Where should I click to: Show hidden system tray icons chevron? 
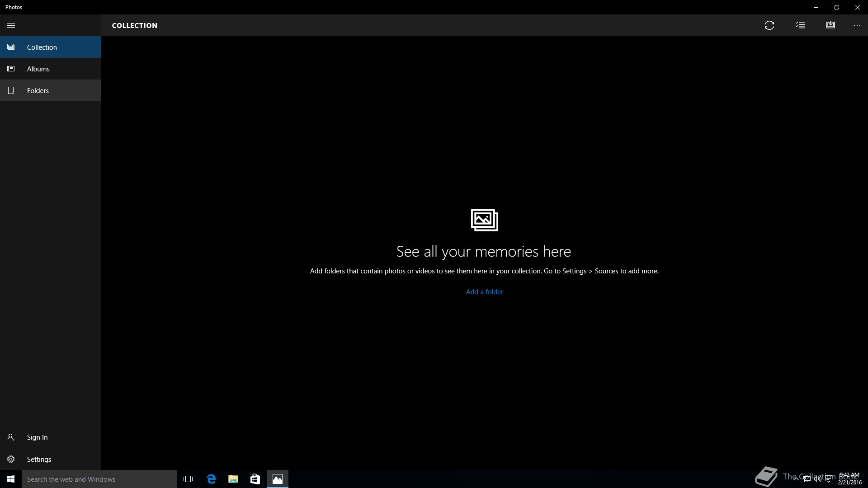(796, 479)
